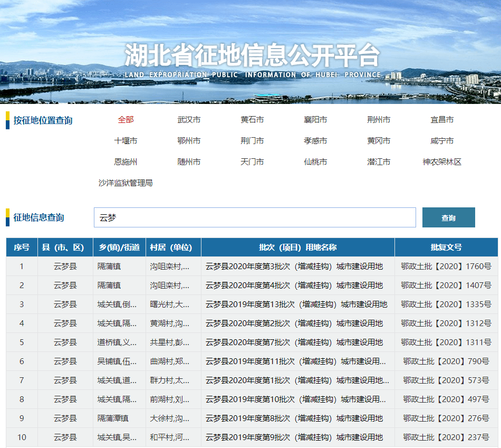Open 神农架林区 land records
The image size is (501, 448).
click(x=442, y=162)
